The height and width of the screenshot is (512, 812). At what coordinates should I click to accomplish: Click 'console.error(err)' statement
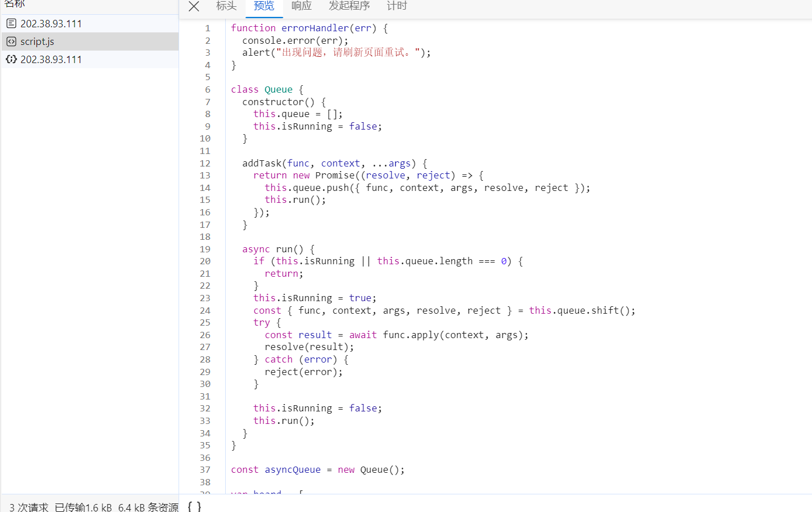295,40
